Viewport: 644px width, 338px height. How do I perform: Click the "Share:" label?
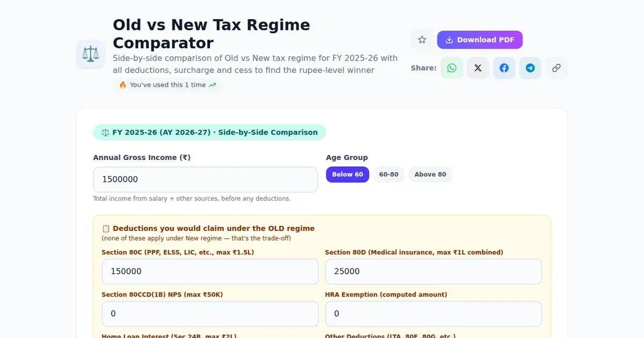click(x=424, y=68)
